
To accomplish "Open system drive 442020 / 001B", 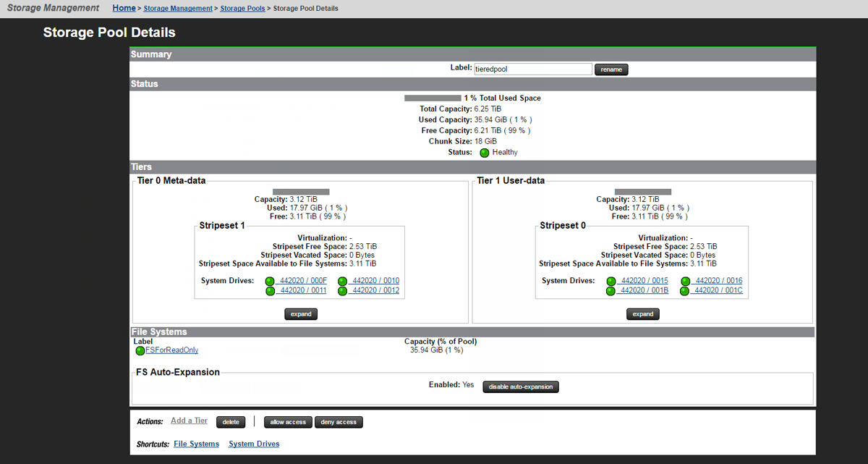I will click(644, 290).
